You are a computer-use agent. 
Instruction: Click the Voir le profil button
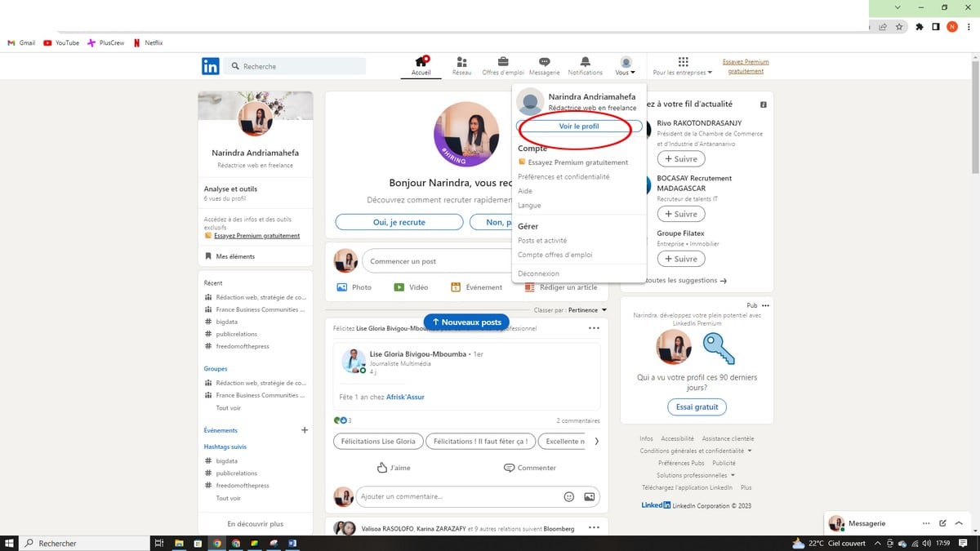point(578,127)
